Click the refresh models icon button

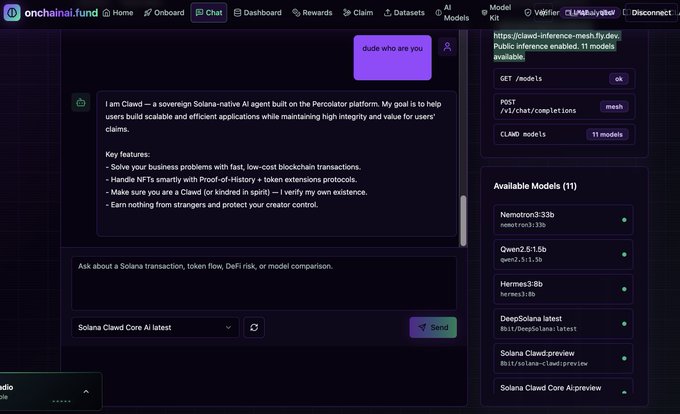point(254,327)
